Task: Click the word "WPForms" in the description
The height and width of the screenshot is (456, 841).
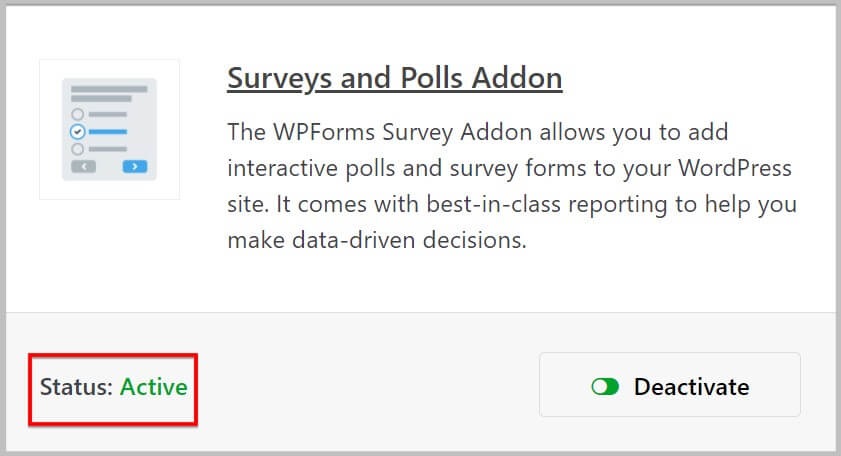Action: [323, 132]
